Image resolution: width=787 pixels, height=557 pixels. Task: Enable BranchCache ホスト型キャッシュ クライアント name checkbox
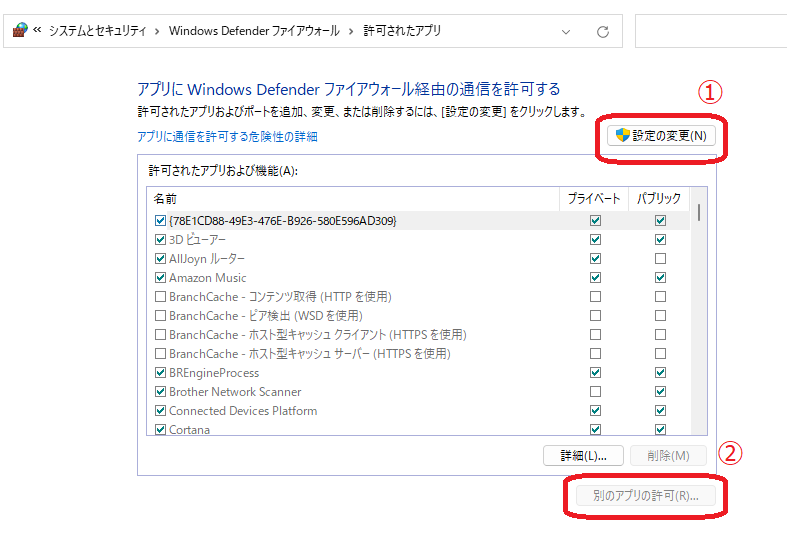click(x=160, y=335)
